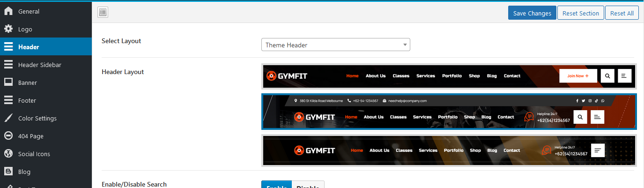Click the 'Enable/Disable Search' label text
This screenshot has height=188, width=644.
[134, 184]
